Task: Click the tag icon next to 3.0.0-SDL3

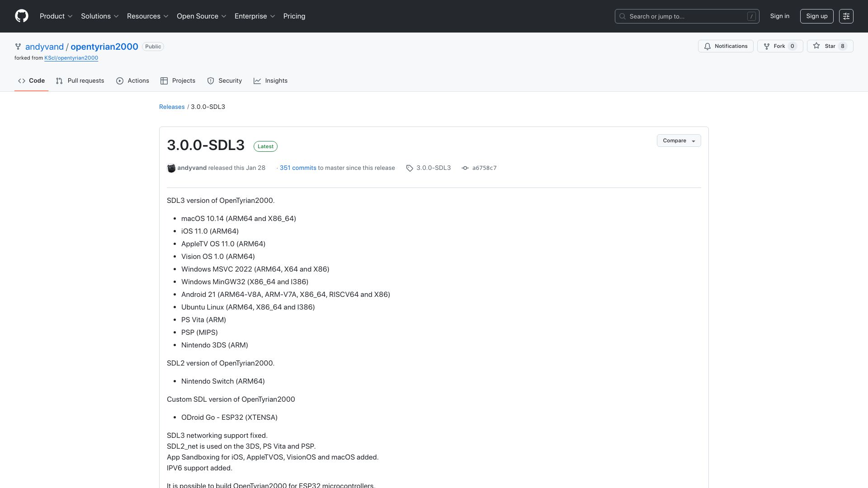Action: tap(410, 168)
